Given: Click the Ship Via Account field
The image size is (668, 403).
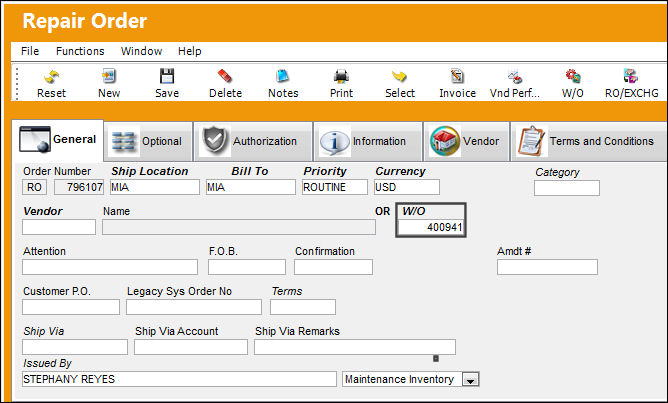Looking at the screenshot, I should [191, 347].
